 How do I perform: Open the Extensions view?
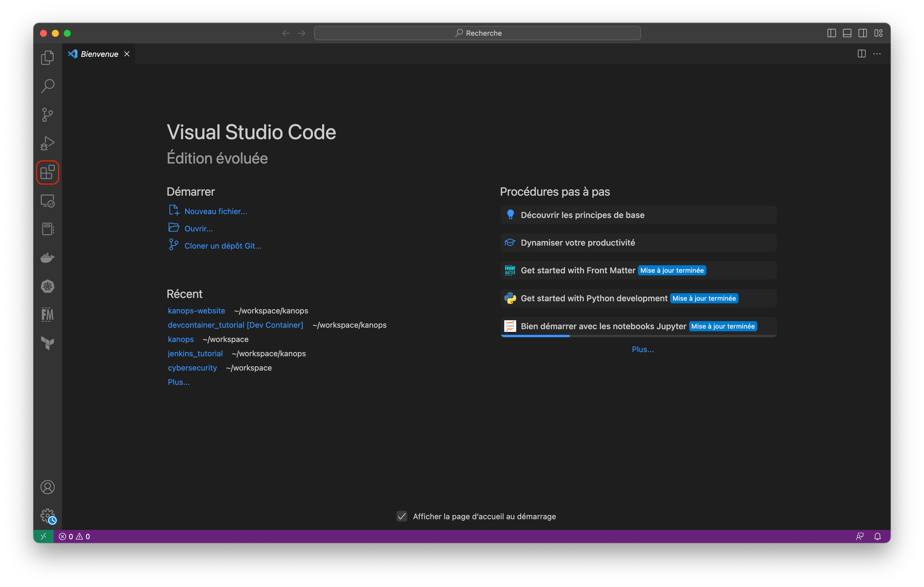point(47,172)
